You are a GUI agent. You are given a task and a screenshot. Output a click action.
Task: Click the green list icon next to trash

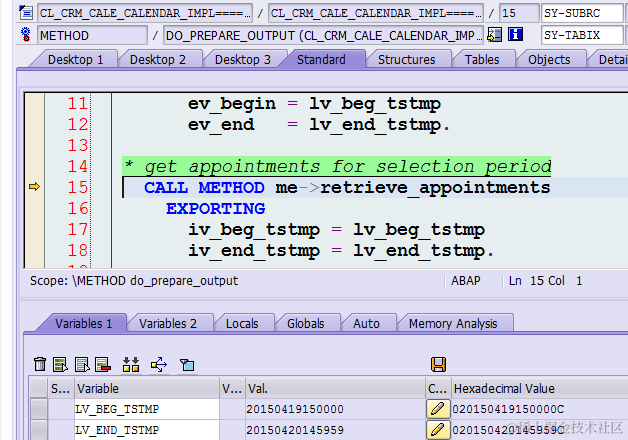point(60,364)
